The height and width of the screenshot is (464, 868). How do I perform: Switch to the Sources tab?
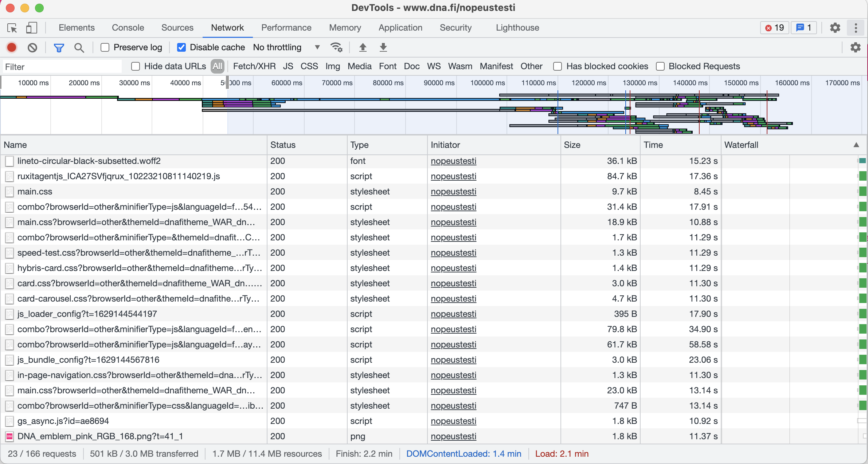177,28
